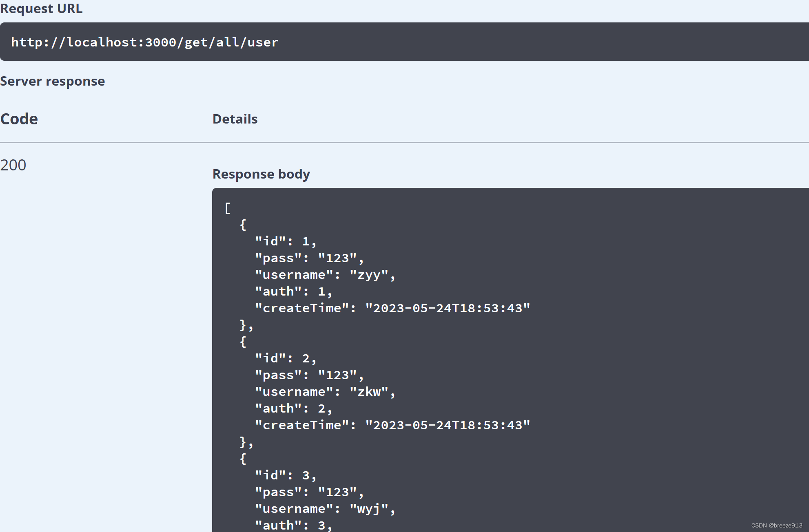Click the "auth": 1 line
Image resolution: width=809 pixels, height=532 pixels.
coord(293,291)
